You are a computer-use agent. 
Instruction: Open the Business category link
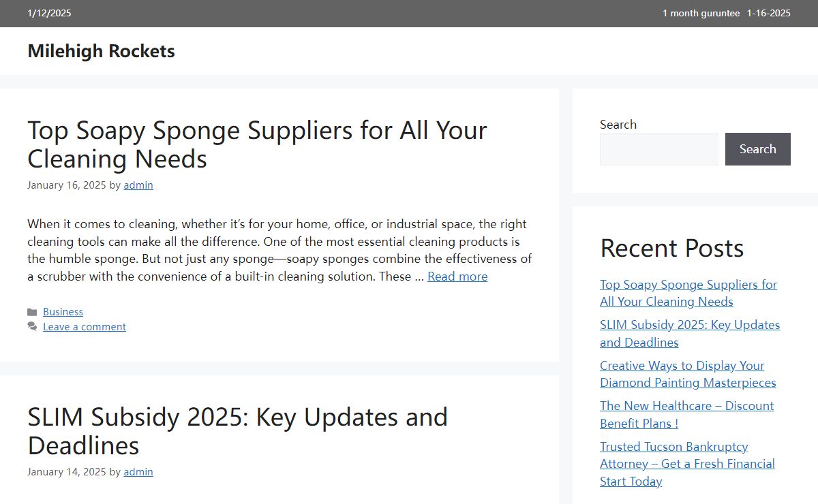[x=63, y=312]
